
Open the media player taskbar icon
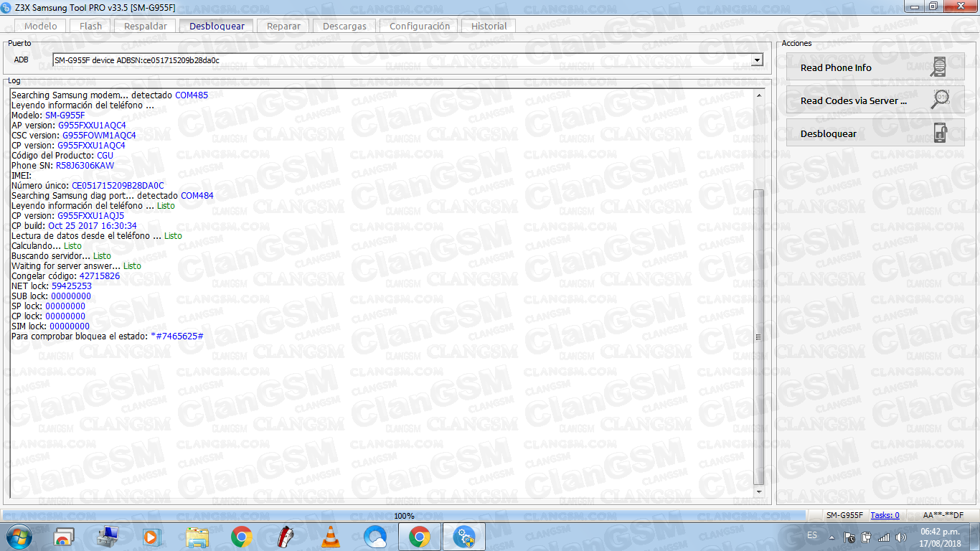[152, 537]
